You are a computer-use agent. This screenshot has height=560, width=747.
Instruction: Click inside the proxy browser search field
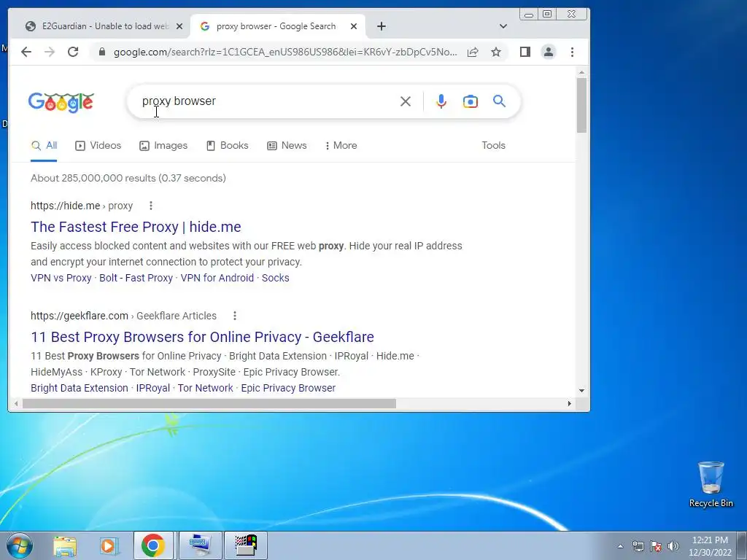(x=267, y=101)
